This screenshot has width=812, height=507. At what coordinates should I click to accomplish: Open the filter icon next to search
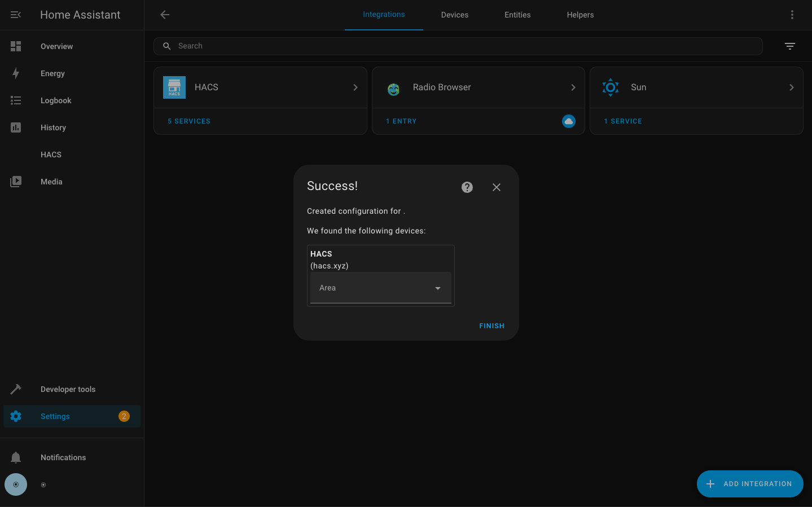coord(789,46)
